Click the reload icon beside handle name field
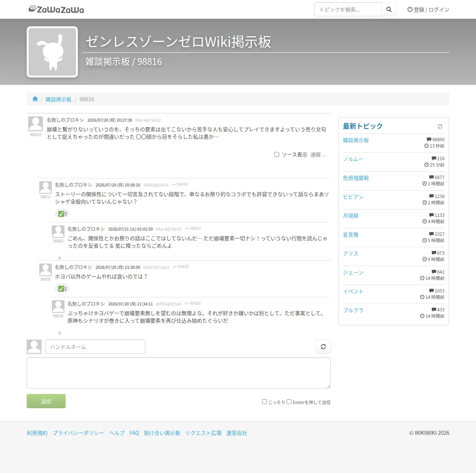476x473 pixels. point(323,347)
